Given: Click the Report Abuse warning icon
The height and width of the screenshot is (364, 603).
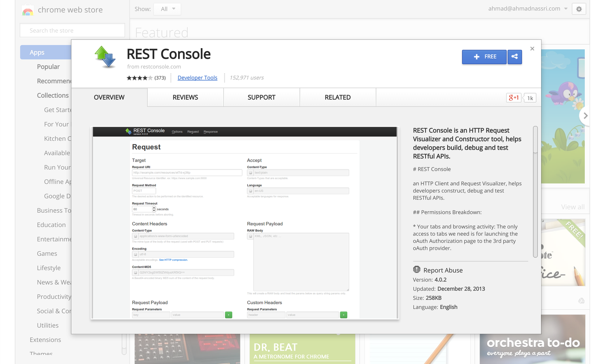Looking at the screenshot, I should (417, 270).
